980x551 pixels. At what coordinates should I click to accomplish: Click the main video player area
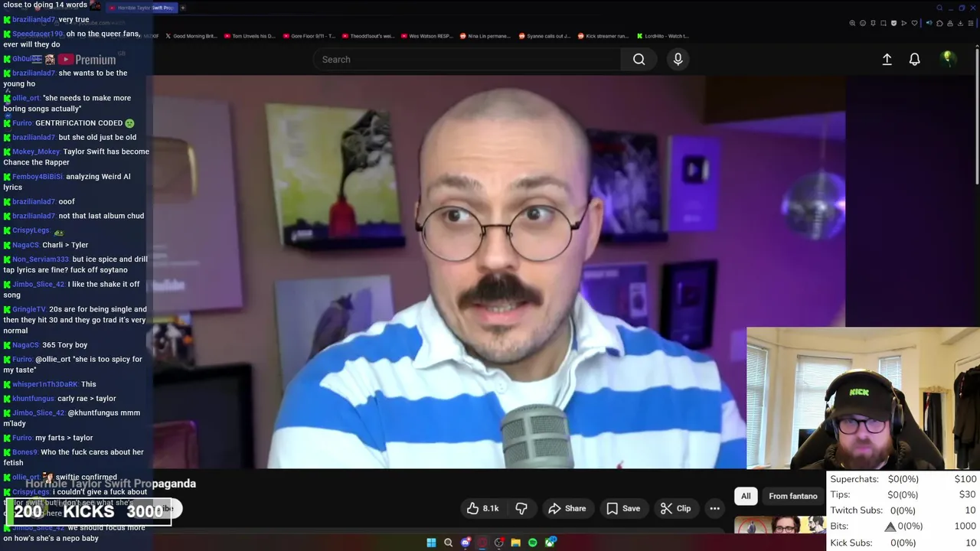pos(499,272)
